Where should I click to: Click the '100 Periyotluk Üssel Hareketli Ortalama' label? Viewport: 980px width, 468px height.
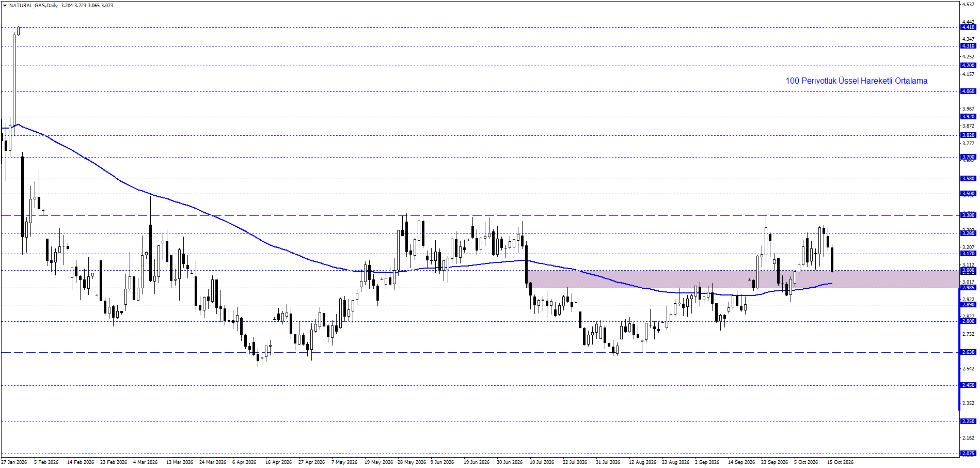(x=856, y=81)
